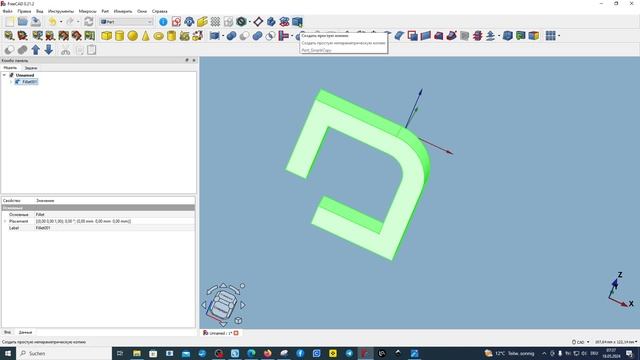Open the Файл menu

pos(7,11)
